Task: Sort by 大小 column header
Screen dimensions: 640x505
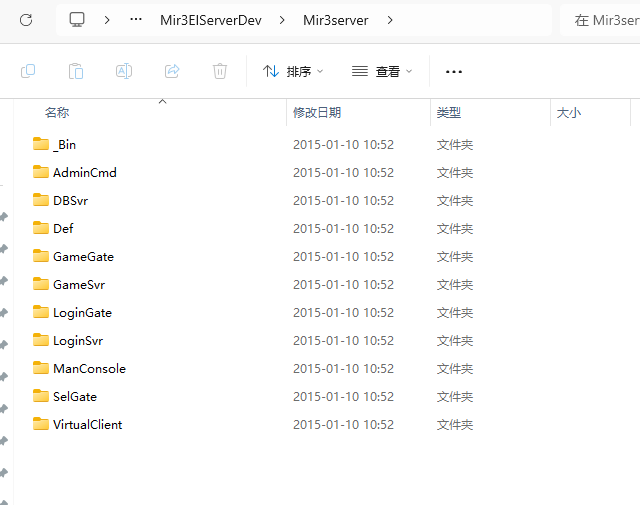Action: [569, 112]
